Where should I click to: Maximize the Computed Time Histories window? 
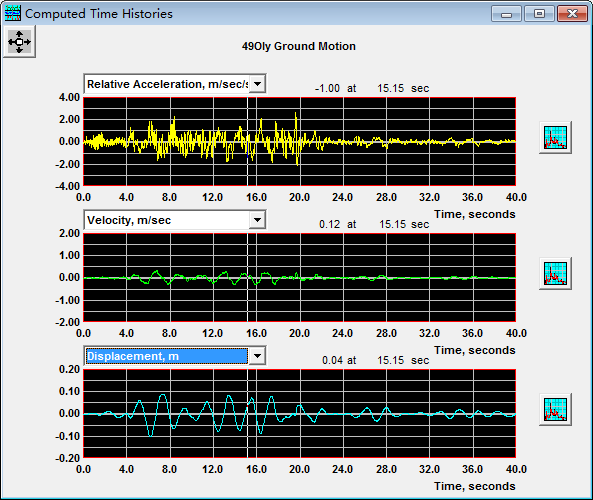[x=539, y=14]
